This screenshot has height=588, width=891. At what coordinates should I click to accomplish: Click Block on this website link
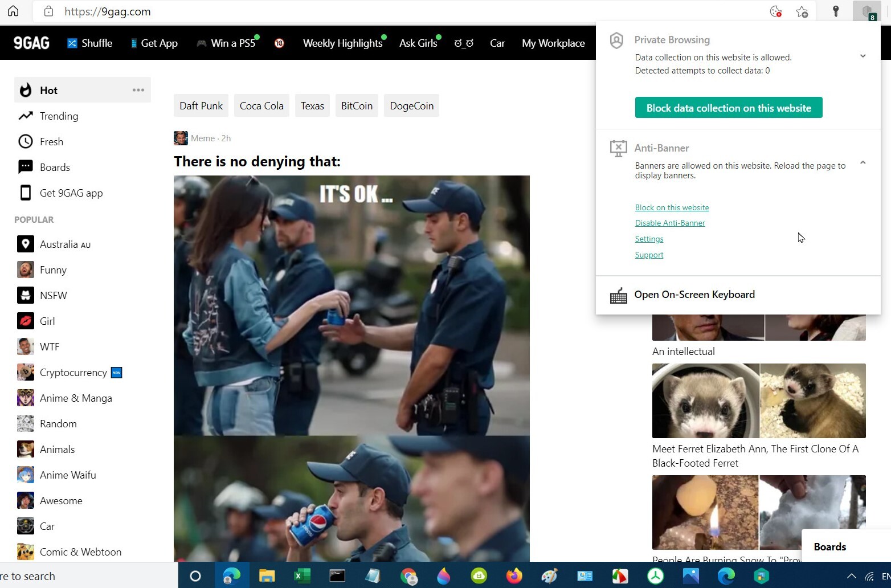click(x=672, y=207)
